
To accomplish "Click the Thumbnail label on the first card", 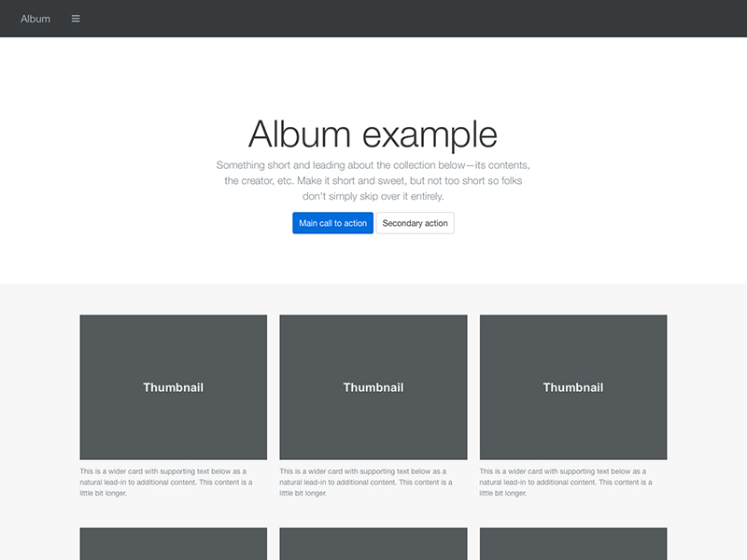I will [x=173, y=386].
